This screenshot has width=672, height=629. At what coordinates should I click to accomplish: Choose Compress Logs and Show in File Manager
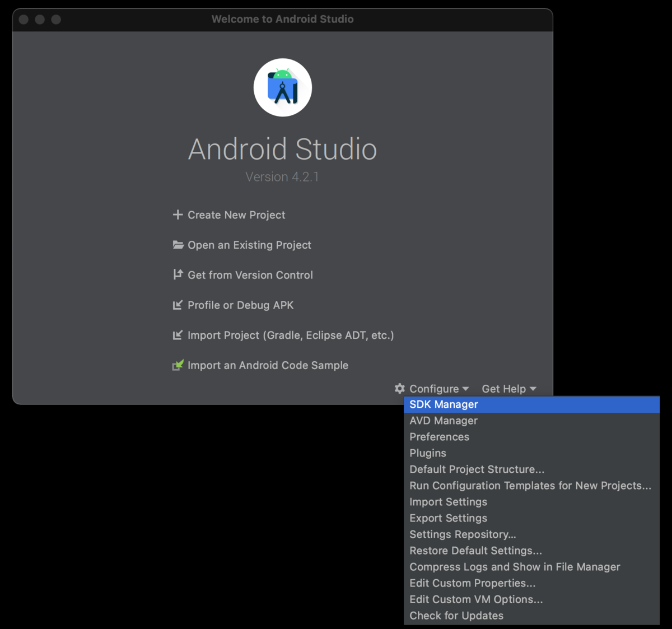tap(531, 567)
